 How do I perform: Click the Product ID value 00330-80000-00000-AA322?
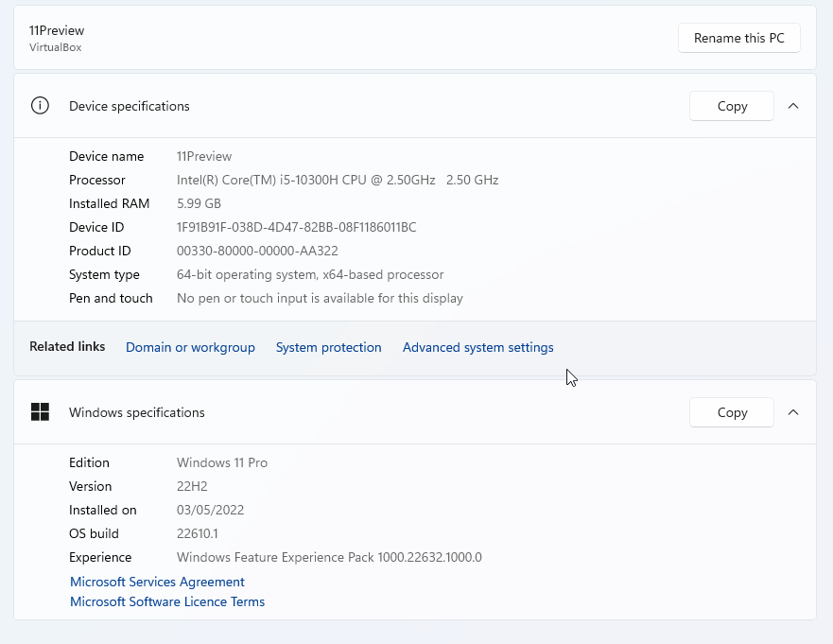257,251
